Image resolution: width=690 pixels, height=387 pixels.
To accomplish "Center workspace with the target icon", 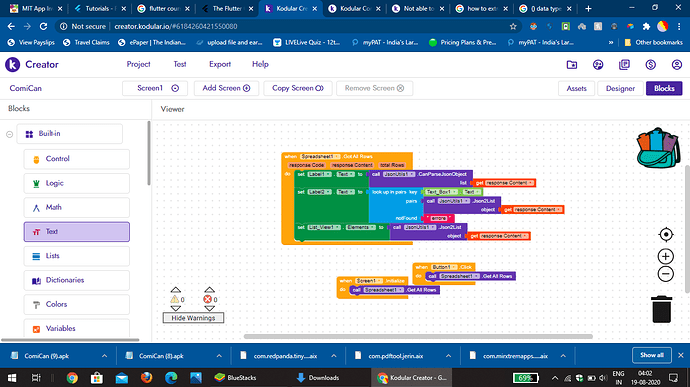I will pyautogui.click(x=666, y=235).
